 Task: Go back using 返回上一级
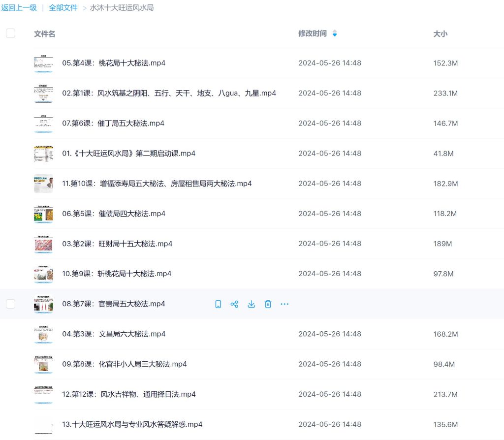coord(19,7)
